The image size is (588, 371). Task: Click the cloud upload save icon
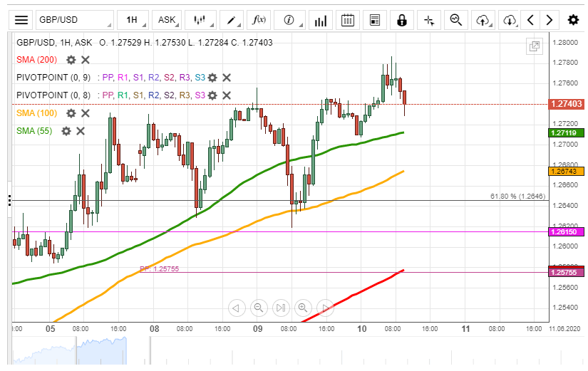coord(483,20)
